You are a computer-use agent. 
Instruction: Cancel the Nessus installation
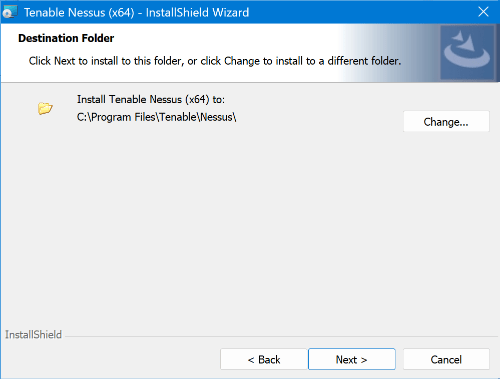pyautogui.click(x=446, y=359)
